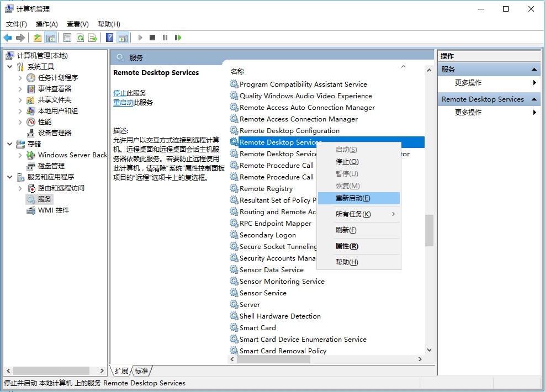Toggle the Show/Hide Console Tree button

[x=51, y=38]
